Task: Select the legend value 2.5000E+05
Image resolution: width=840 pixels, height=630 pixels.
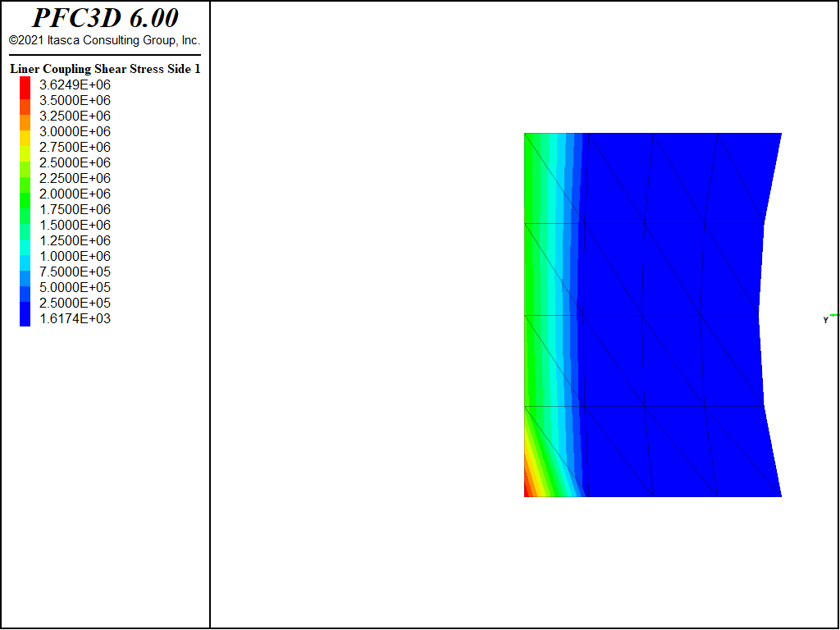Action: 75,303
